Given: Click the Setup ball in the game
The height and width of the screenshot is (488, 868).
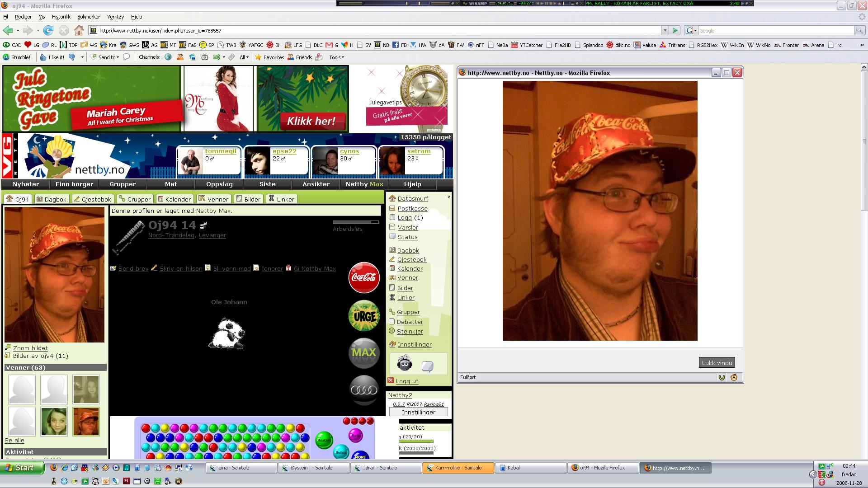Looking at the screenshot, I should pos(341,452).
